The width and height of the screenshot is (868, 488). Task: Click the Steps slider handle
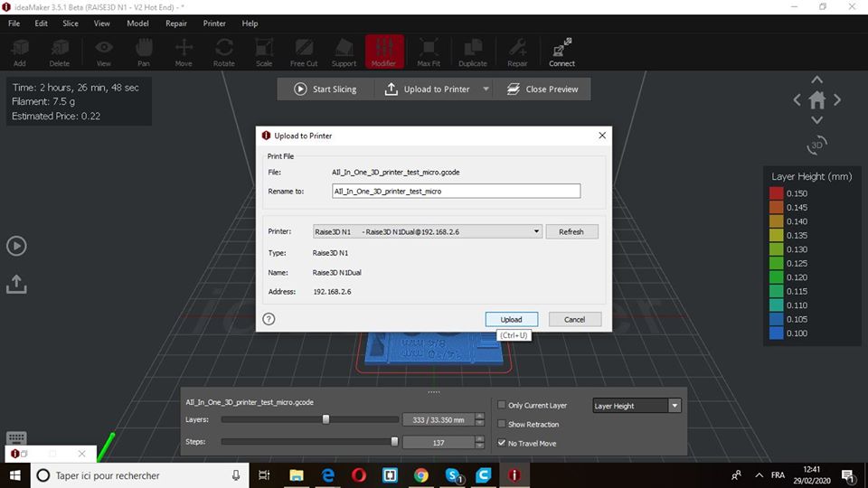394,442
